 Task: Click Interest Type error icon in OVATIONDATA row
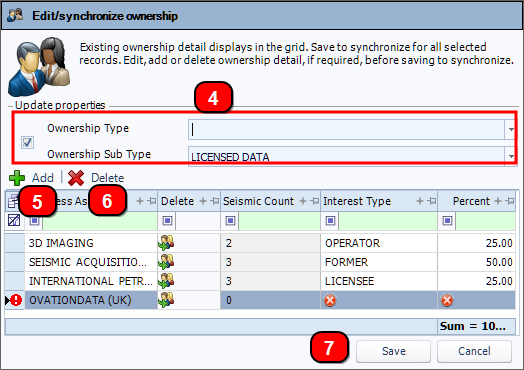click(330, 300)
